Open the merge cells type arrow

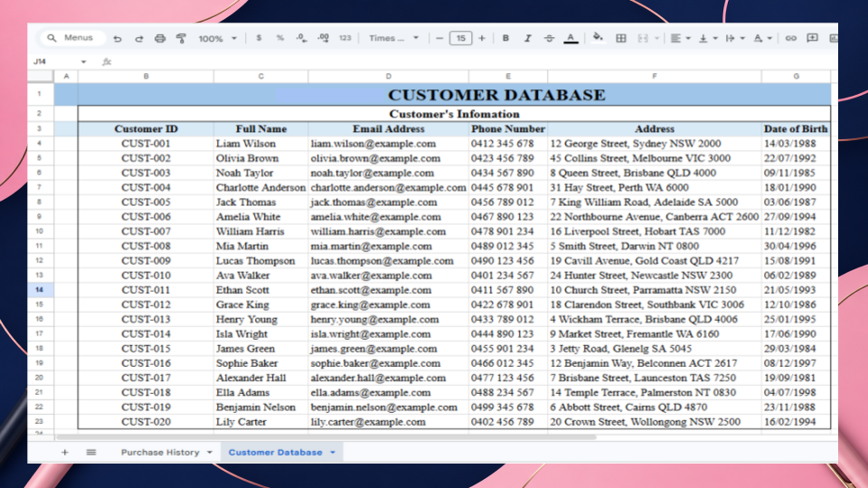click(x=657, y=38)
